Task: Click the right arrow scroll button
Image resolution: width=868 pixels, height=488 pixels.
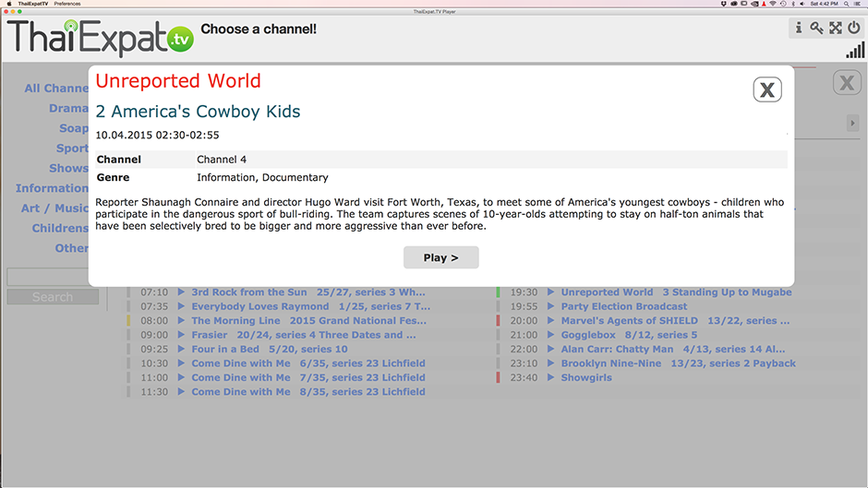Action: (x=853, y=123)
